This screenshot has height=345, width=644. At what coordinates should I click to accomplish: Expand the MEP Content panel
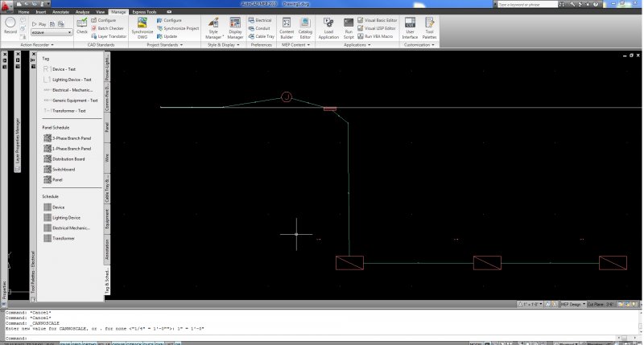coord(295,45)
